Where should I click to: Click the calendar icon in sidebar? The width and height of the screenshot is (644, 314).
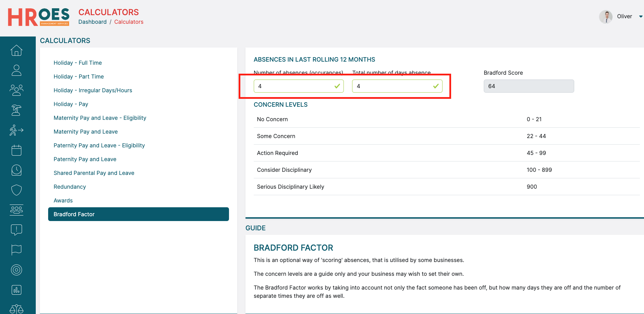(x=17, y=150)
